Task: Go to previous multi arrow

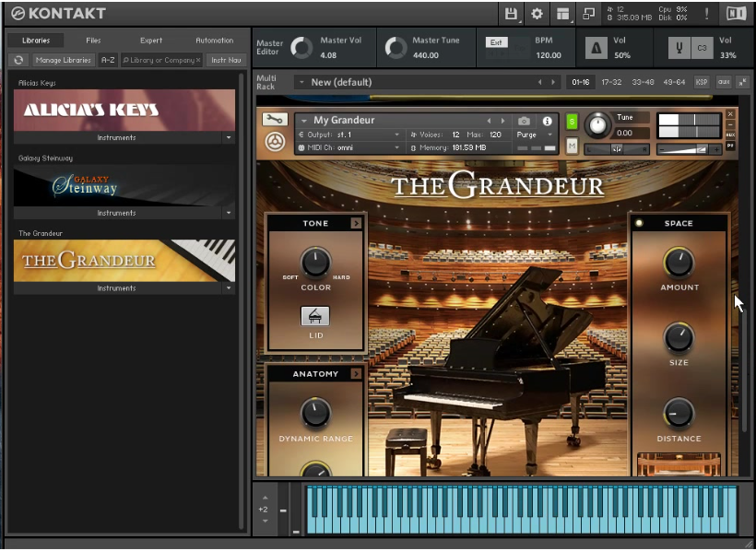Action: coord(540,82)
